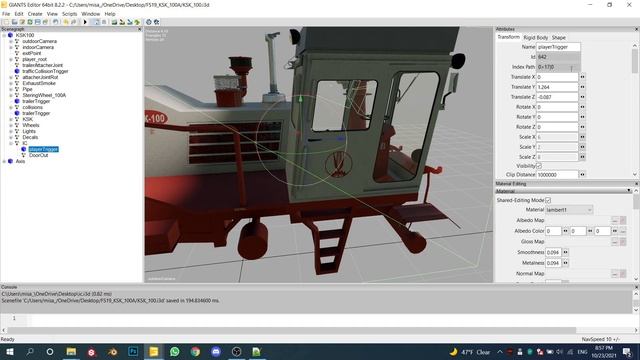Click the sphere icon next to trafficCollisionTrigger
This screenshot has height=360, width=640.
click(17, 71)
